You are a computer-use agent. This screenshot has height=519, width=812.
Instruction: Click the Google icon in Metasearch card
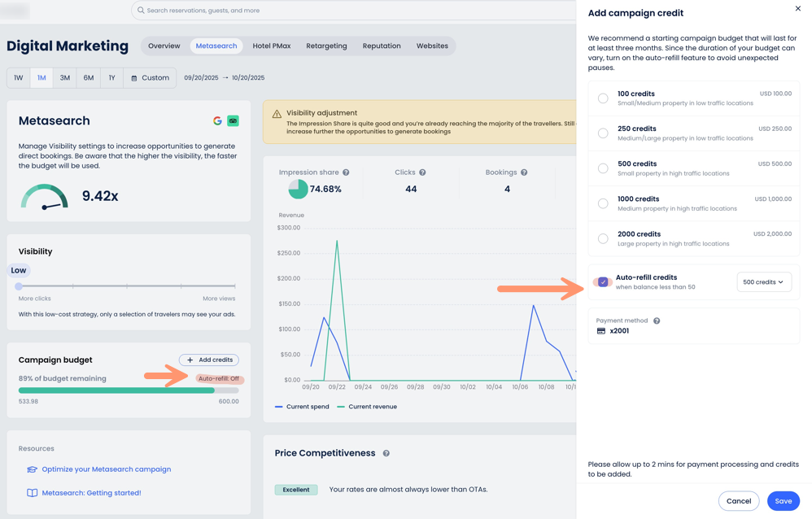pos(217,120)
